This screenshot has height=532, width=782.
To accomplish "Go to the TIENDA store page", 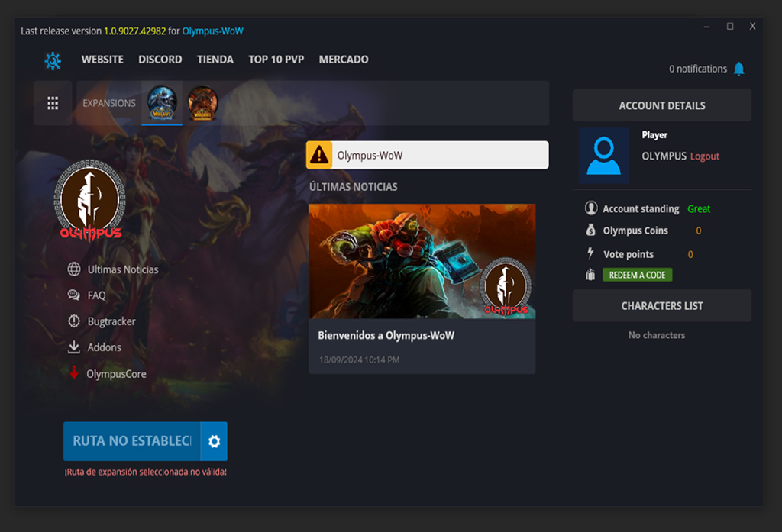I will point(215,60).
